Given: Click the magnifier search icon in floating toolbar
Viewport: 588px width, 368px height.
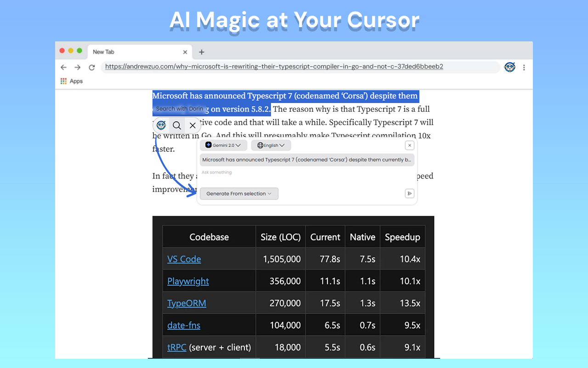Looking at the screenshot, I should pos(177,125).
